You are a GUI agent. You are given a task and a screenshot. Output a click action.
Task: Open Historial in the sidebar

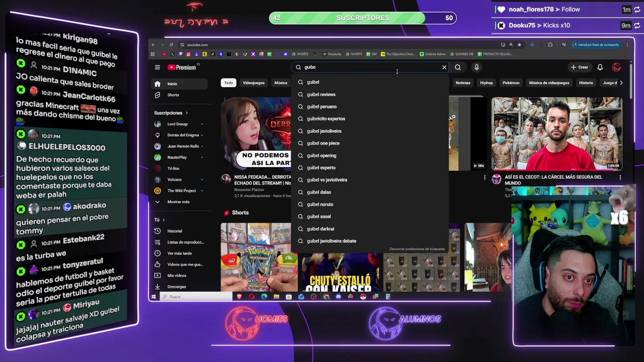[x=180, y=231]
